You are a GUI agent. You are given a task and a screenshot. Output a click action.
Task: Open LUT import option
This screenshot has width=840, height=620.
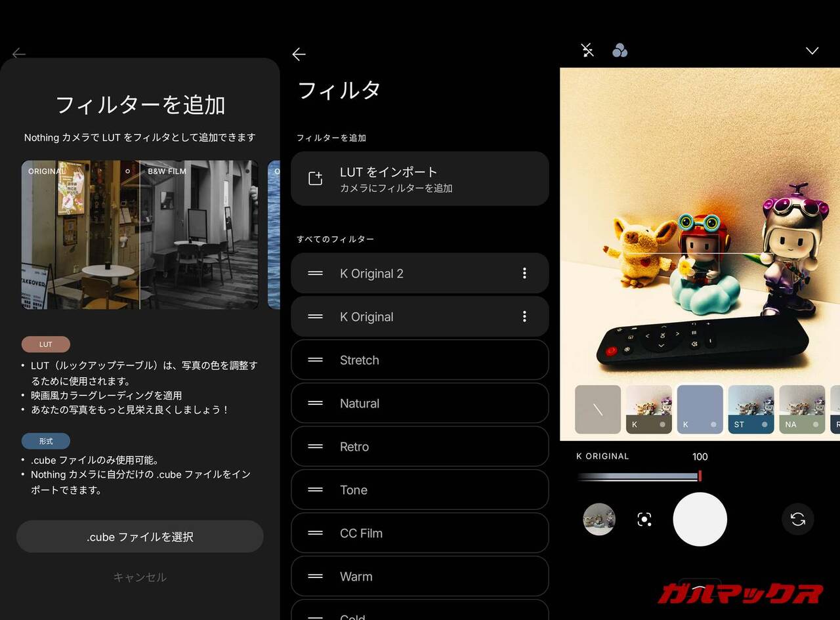[419, 179]
